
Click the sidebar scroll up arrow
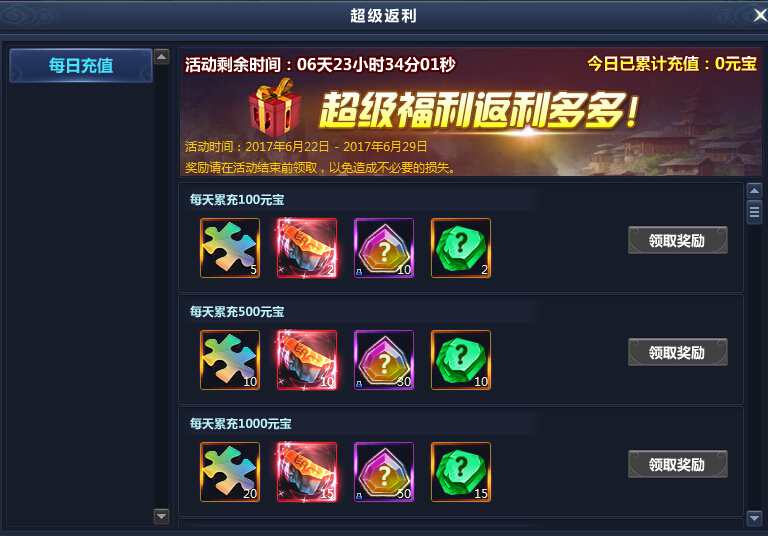tap(161, 57)
